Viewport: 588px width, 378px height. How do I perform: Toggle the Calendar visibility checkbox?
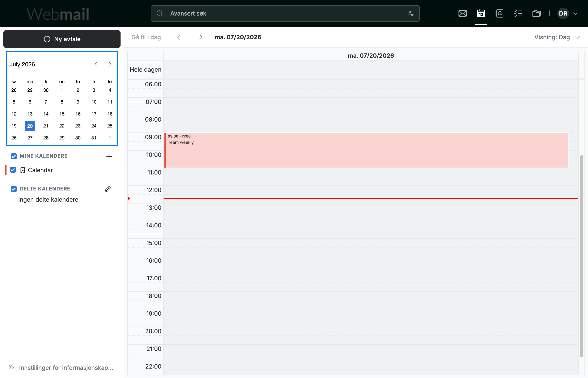(13, 170)
